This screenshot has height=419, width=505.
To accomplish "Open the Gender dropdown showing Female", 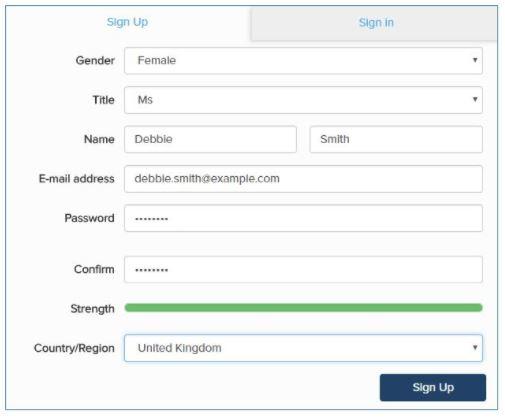I will tap(303, 60).
